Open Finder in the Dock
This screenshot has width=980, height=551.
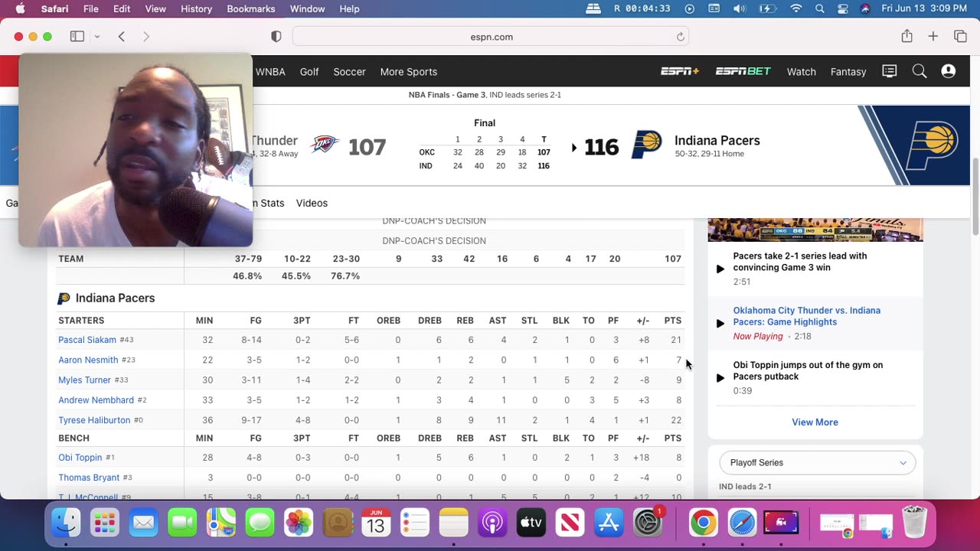click(x=66, y=523)
